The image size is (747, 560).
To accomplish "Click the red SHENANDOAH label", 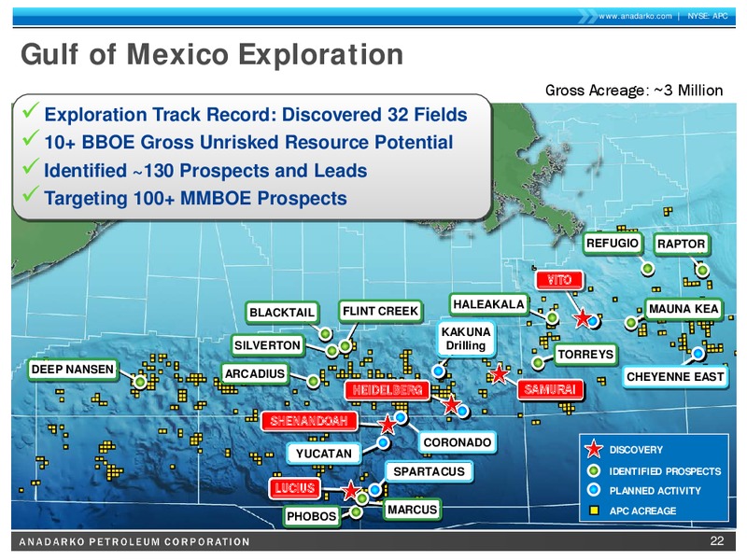I will coord(309,421).
